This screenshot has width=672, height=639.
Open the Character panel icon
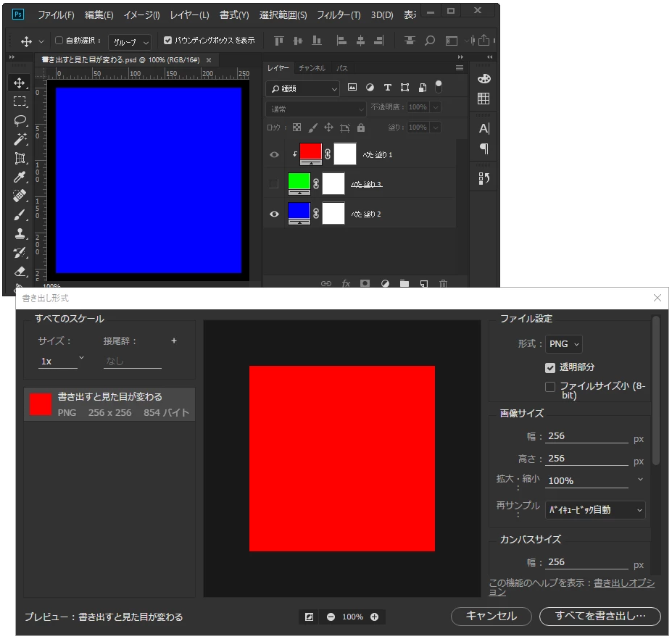(484, 128)
